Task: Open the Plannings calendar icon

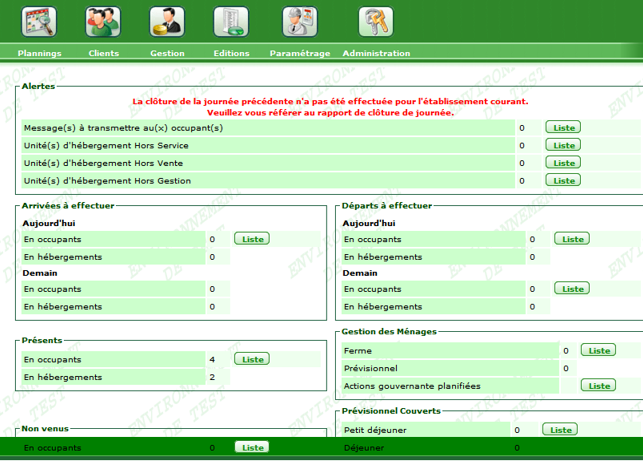Action: click(39, 21)
